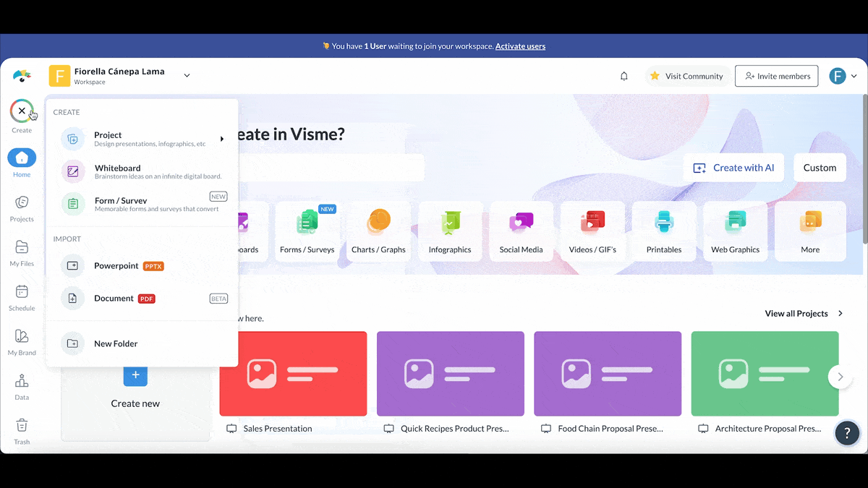The image size is (868, 488).
Task: Click the Food Chain Proposal Prese... title
Action: pos(610,429)
